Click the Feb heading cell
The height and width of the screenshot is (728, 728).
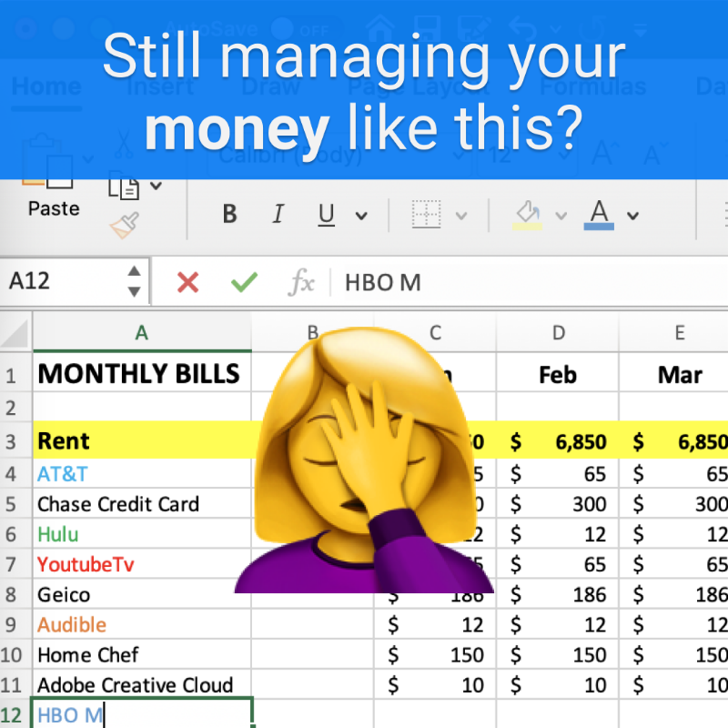(558, 374)
